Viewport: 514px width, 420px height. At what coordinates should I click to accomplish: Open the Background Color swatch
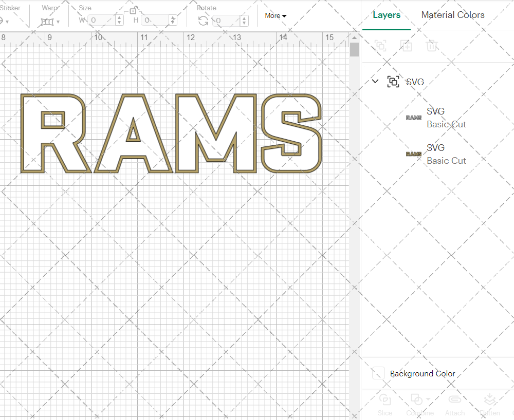378,373
